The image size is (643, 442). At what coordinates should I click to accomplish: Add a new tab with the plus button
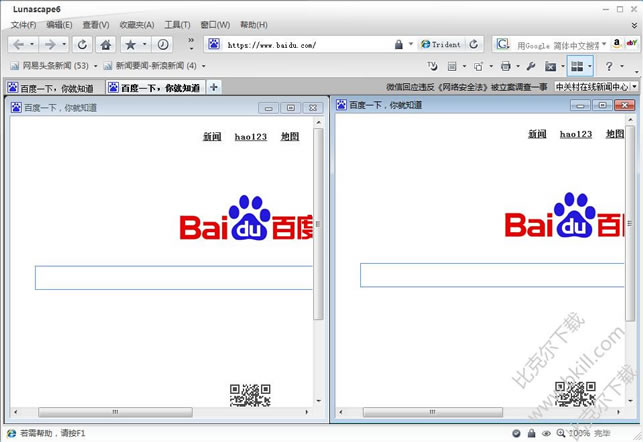pos(214,87)
